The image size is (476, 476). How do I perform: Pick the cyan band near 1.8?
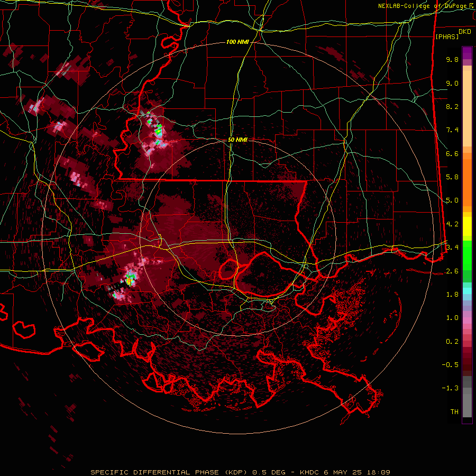(x=467, y=291)
